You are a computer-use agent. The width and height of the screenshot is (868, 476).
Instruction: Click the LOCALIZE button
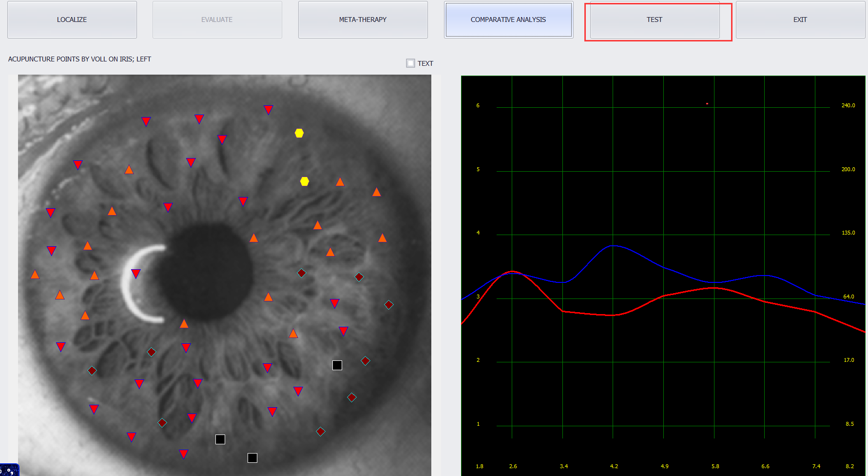[x=72, y=20]
